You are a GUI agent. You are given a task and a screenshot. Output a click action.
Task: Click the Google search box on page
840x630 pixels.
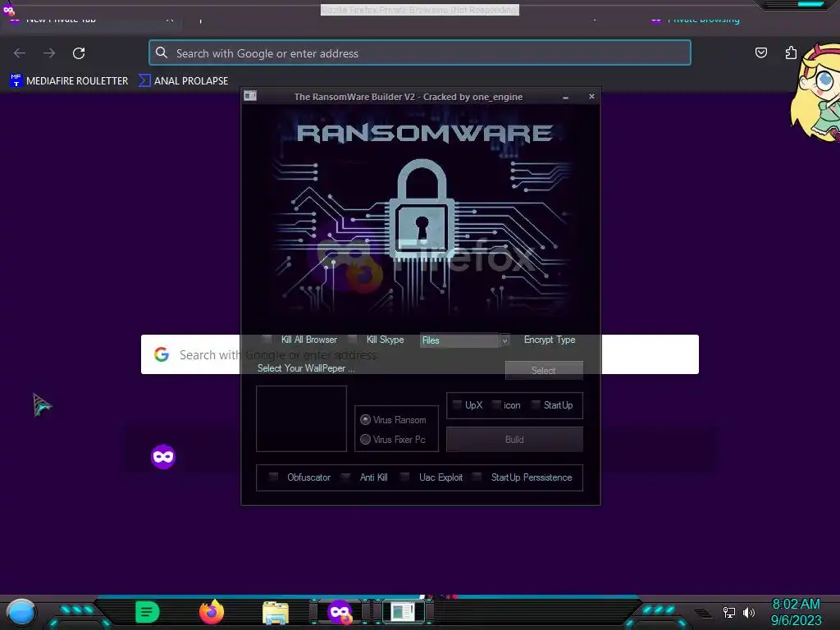click(420, 354)
